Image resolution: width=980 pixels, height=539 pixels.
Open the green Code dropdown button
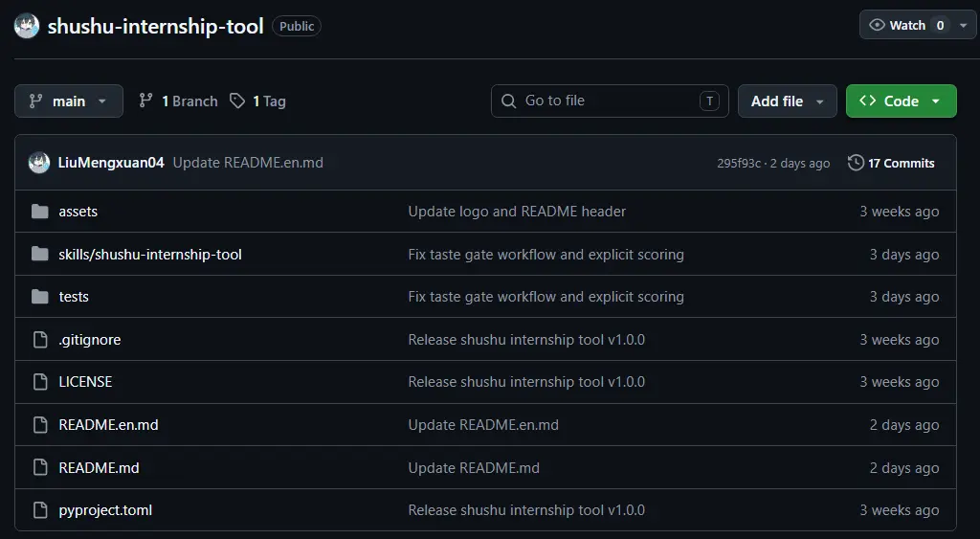tap(901, 101)
